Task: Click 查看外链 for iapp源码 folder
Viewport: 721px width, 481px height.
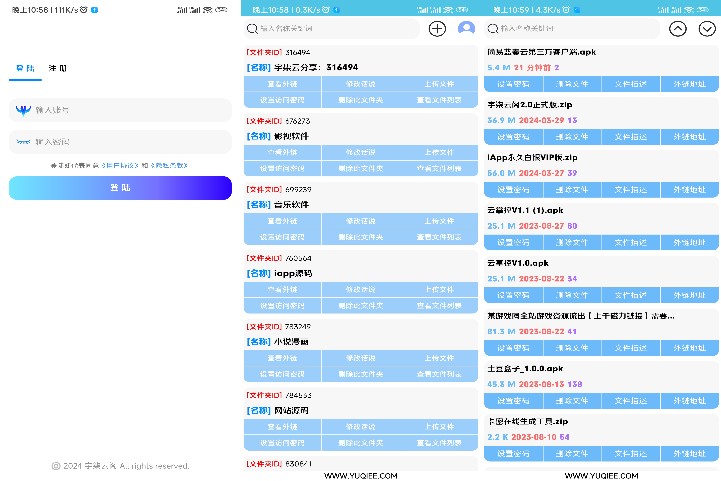Action: tap(283, 290)
